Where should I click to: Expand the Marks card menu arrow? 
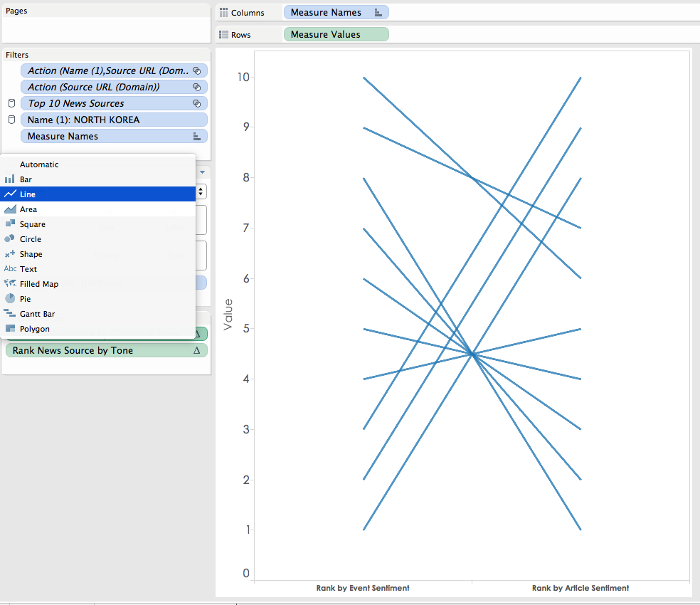(x=202, y=172)
